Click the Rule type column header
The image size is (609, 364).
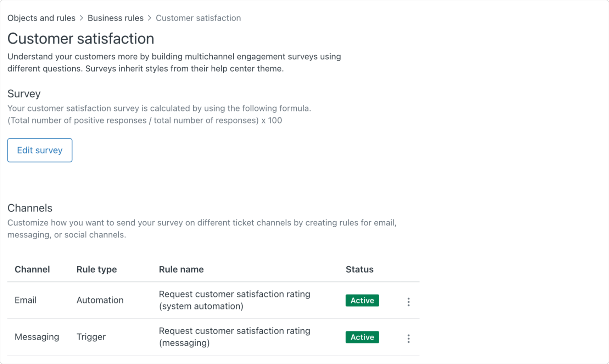pyautogui.click(x=97, y=269)
